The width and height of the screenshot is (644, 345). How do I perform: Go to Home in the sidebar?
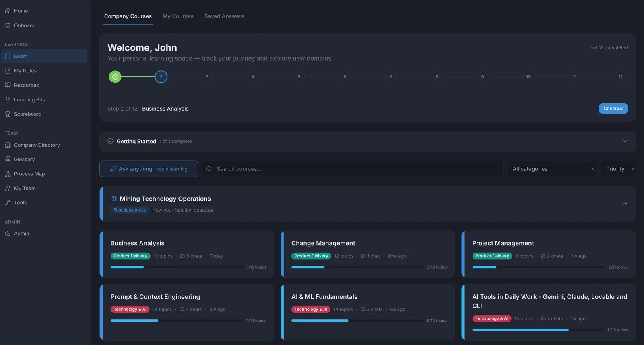coord(44,11)
